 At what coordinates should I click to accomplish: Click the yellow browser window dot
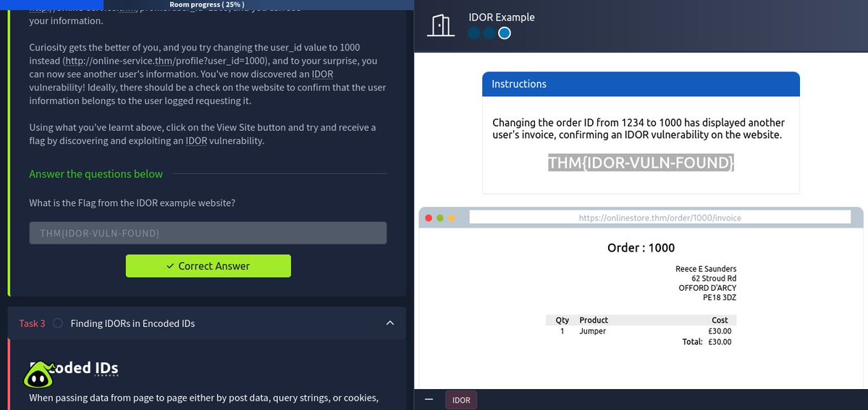coord(451,218)
